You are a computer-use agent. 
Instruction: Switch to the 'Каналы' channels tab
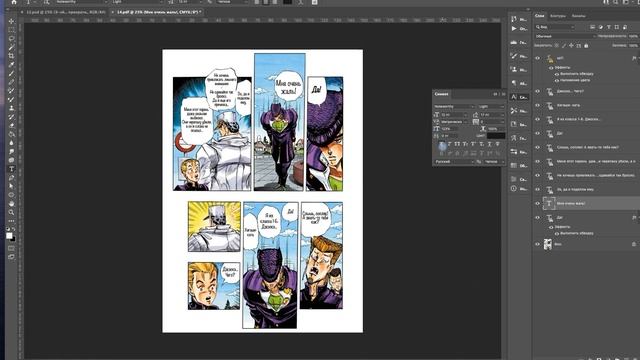[578, 16]
